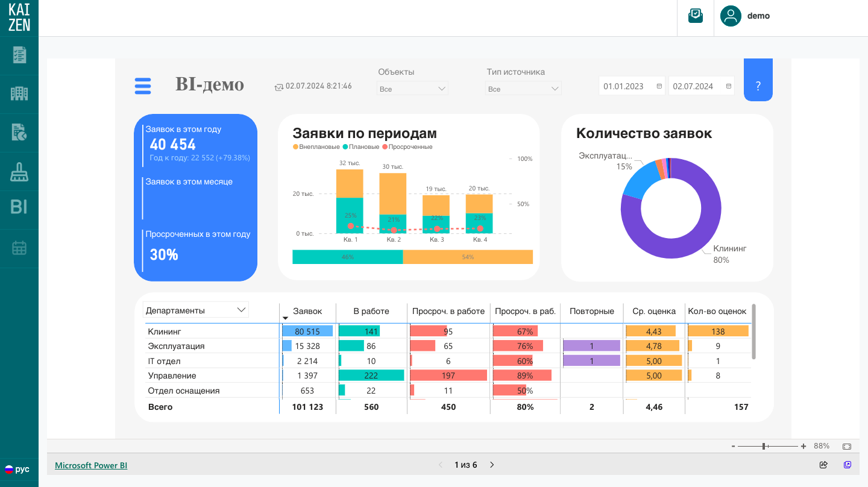Click the fit to page icon
This screenshot has width=868, height=487.
pos(847,446)
